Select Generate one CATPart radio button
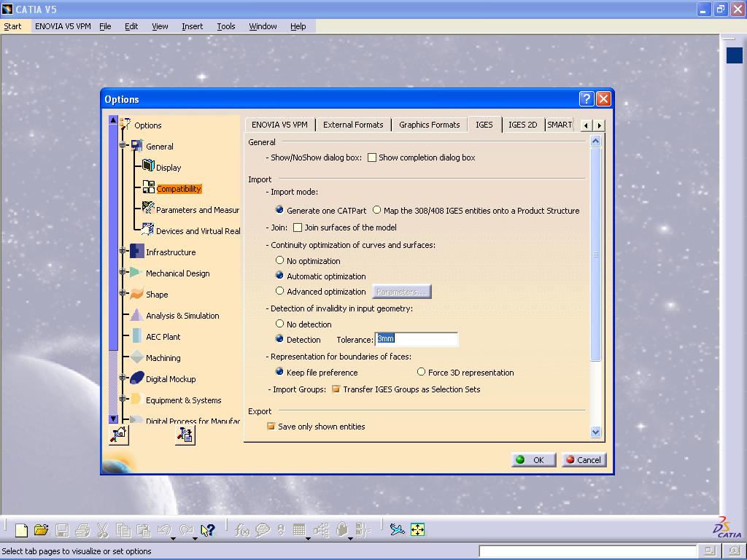The height and width of the screenshot is (560, 747). pos(279,209)
